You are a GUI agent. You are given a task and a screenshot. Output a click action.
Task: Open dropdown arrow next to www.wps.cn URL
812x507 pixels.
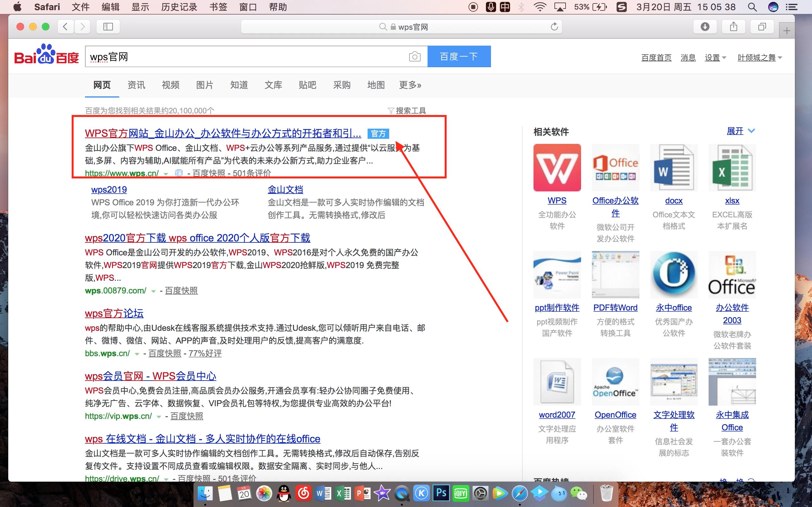pos(166,174)
